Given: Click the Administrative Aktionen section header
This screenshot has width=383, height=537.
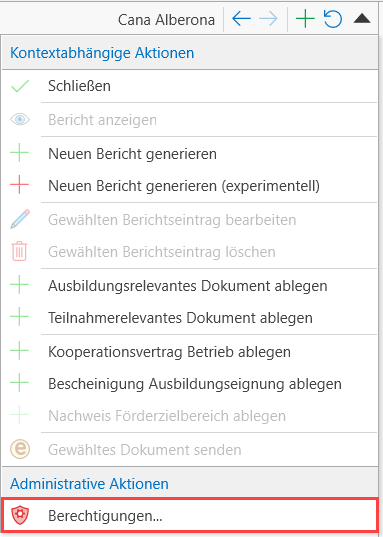Looking at the screenshot, I should pyautogui.click(x=89, y=484).
